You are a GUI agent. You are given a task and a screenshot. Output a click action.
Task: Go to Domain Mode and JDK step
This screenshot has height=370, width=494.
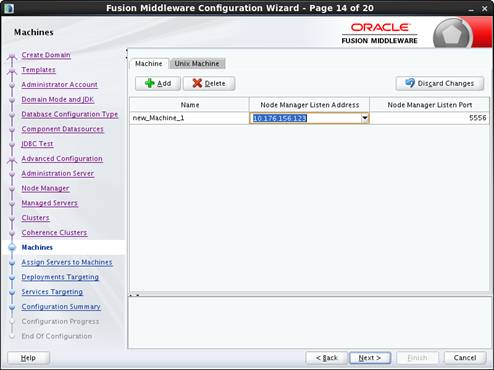(x=58, y=99)
